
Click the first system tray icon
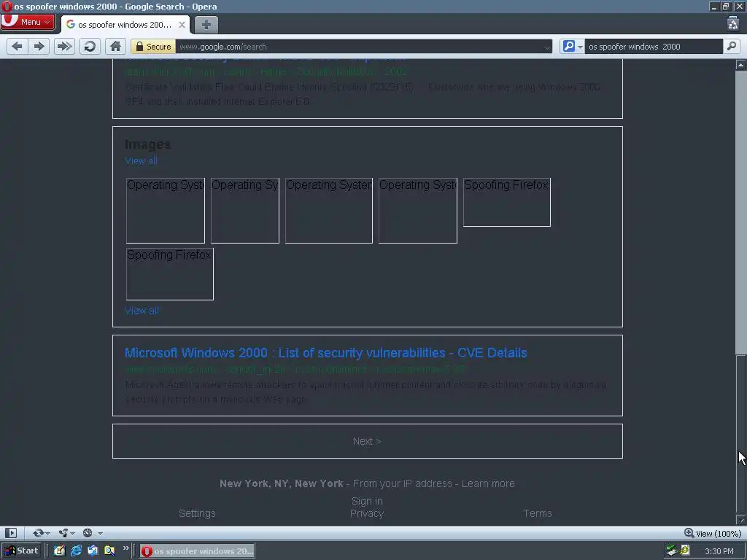click(x=672, y=551)
